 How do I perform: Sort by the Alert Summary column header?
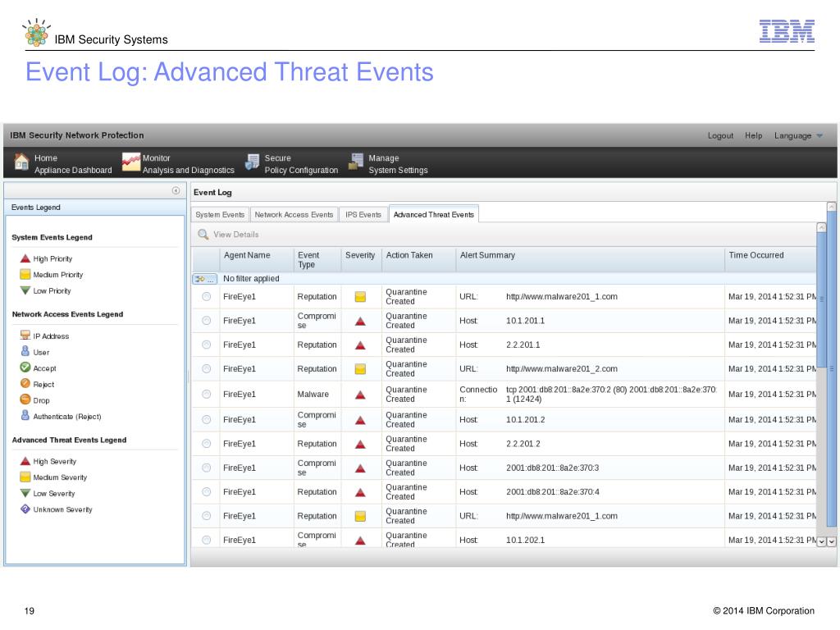[590, 260]
